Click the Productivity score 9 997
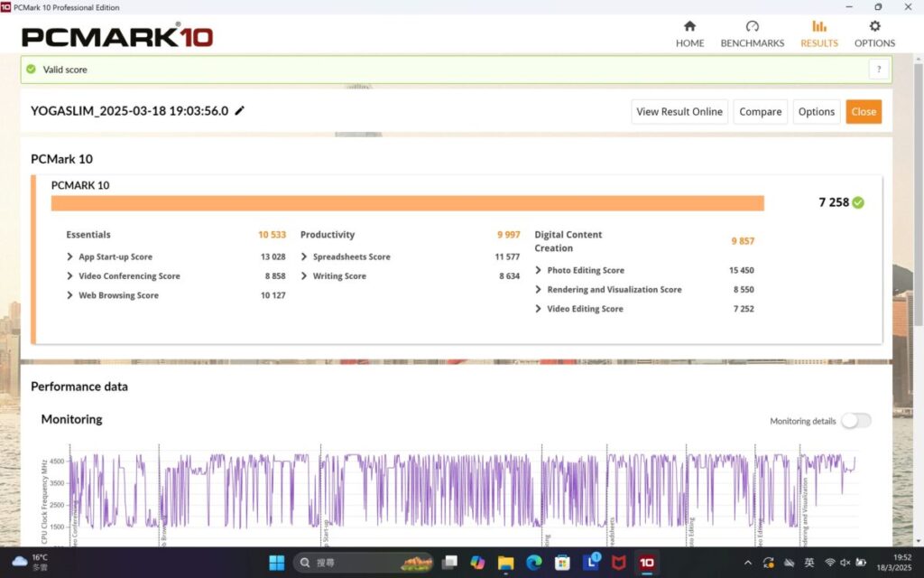 [x=509, y=235]
